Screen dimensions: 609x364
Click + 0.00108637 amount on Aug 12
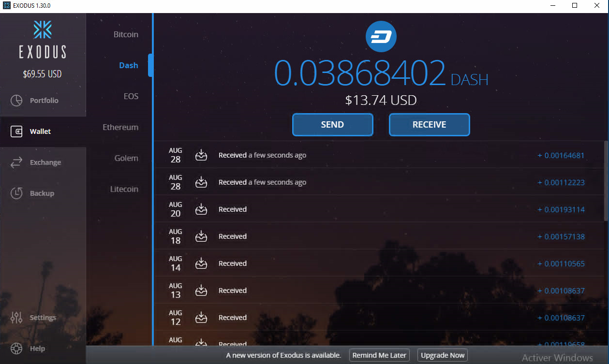pyautogui.click(x=561, y=318)
